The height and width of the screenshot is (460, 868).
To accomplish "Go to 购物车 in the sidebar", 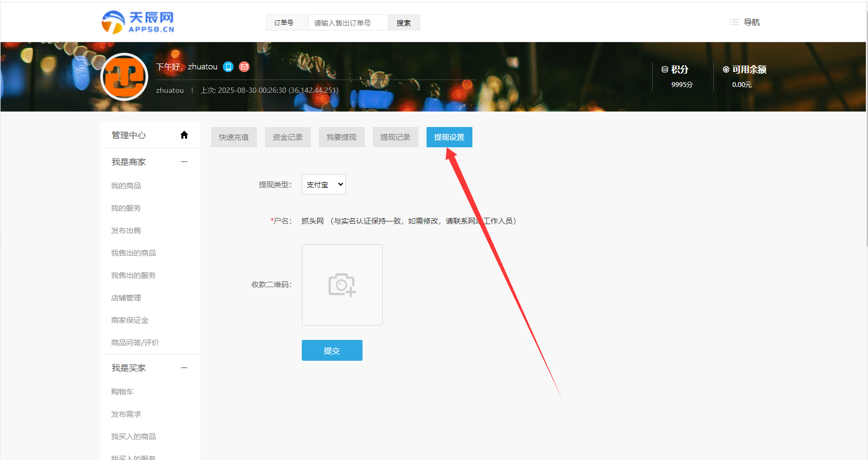I will coord(122,392).
